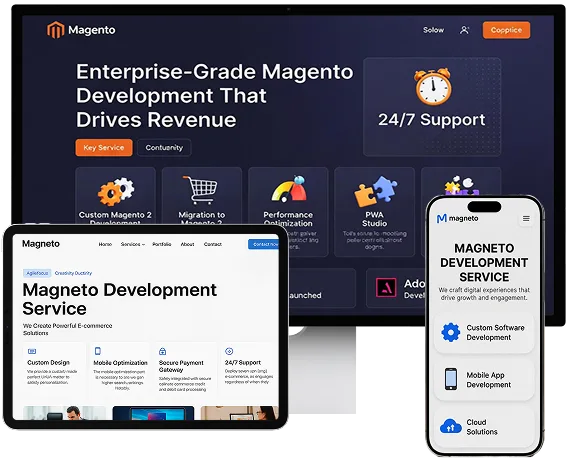The image size is (569, 458).
Task: Select the Contuenity outlined button
Action: 164,148
